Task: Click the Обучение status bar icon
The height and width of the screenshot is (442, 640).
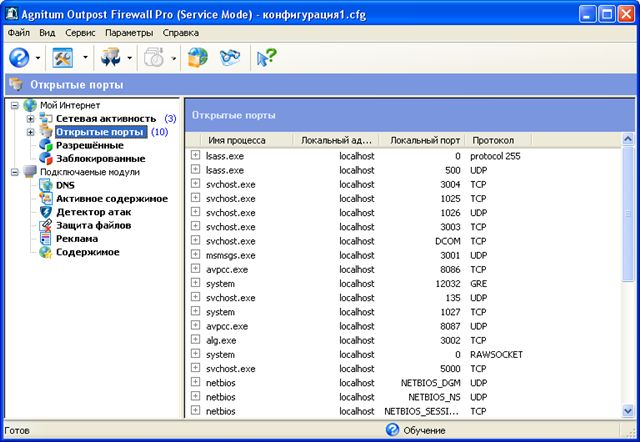Action: 392,430
